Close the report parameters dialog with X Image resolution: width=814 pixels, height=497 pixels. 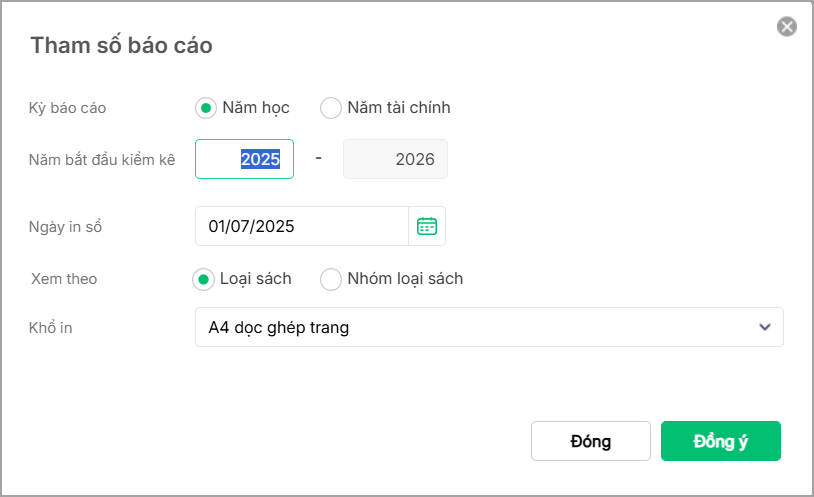[x=787, y=27]
